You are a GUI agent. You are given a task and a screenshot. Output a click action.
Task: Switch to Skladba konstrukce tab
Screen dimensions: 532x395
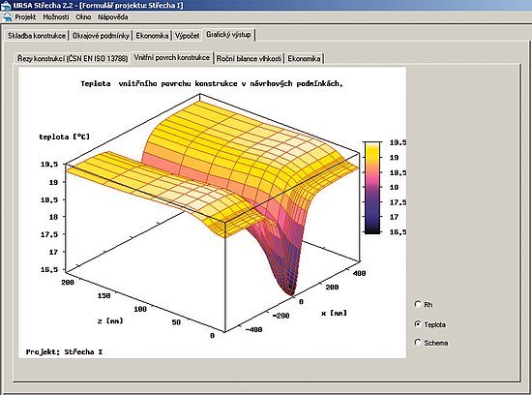point(37,36)
